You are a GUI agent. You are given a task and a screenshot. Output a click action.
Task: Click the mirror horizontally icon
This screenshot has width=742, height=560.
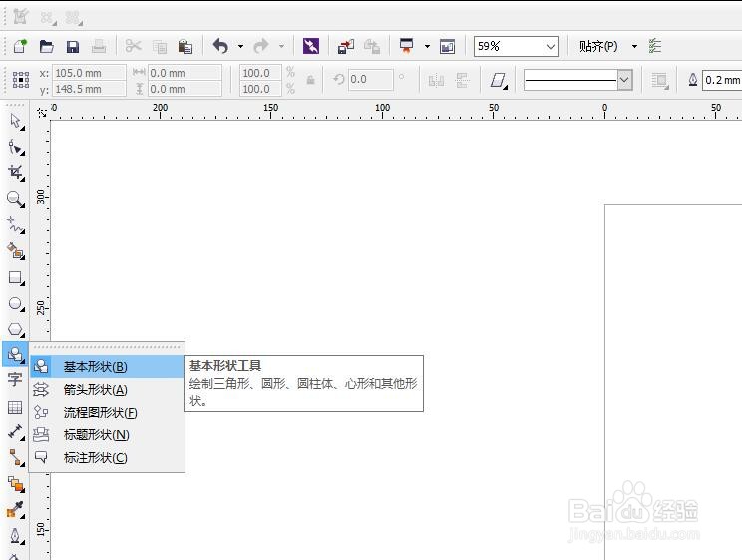click(436, 80)
